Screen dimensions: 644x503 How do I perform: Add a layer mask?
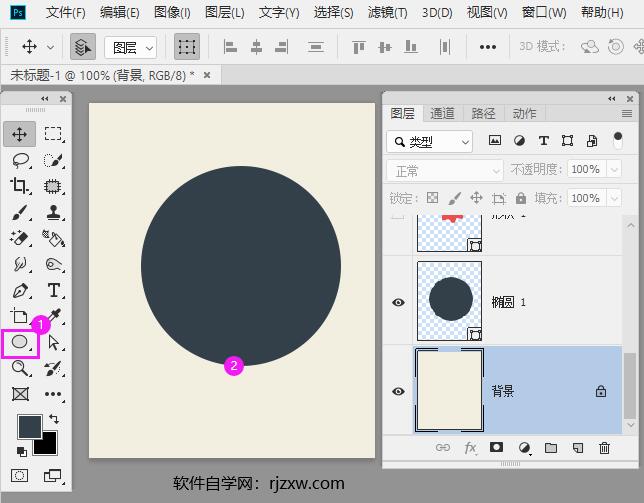[x=496, y=447]
